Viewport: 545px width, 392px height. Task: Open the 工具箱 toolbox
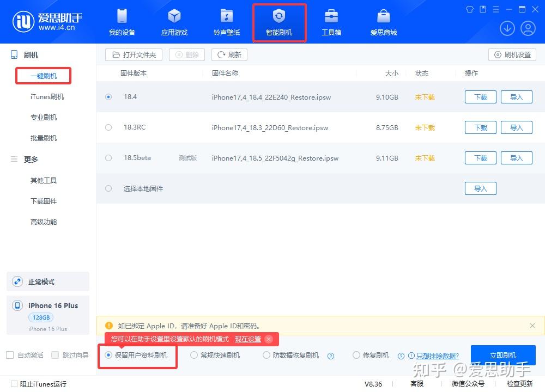click(x=331, y=22)
